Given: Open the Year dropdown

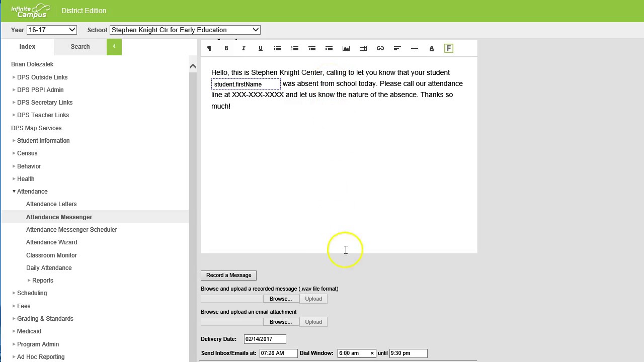Looking at the screenshot, I should (x=51, y=30).
